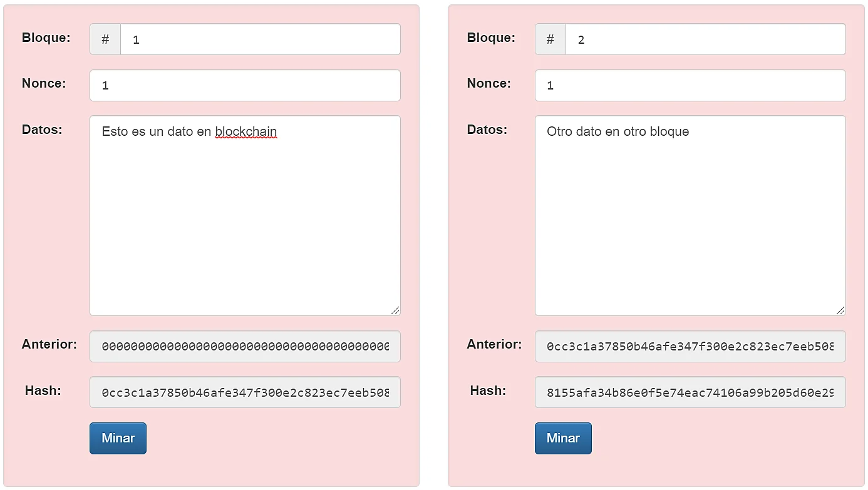The image size is (868, 490).
Task: Select the Nonce field in block 1
Action: coord(245,85)
